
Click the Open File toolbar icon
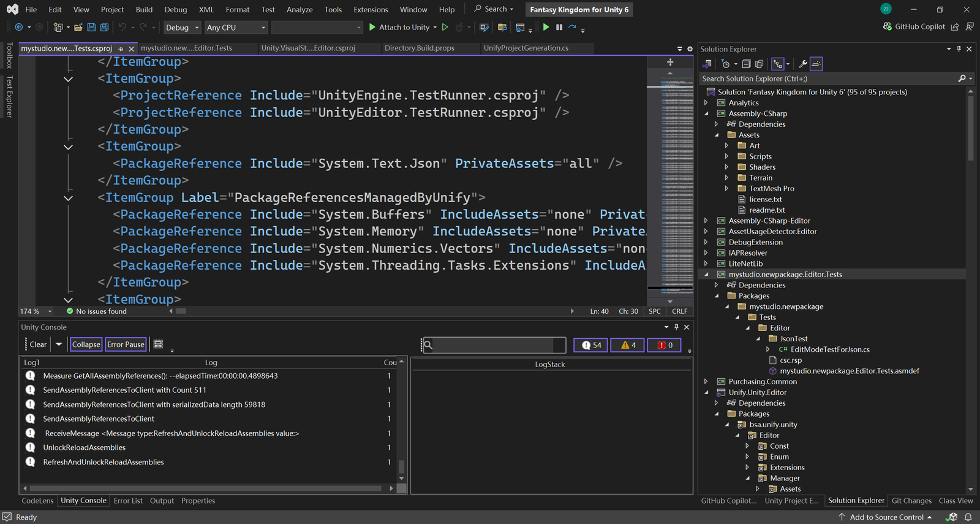[78, 28]
